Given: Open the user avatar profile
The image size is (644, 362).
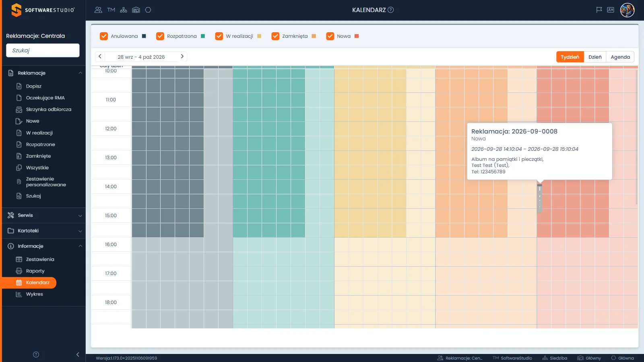Looking at the screenshot, I should point(627,10).
